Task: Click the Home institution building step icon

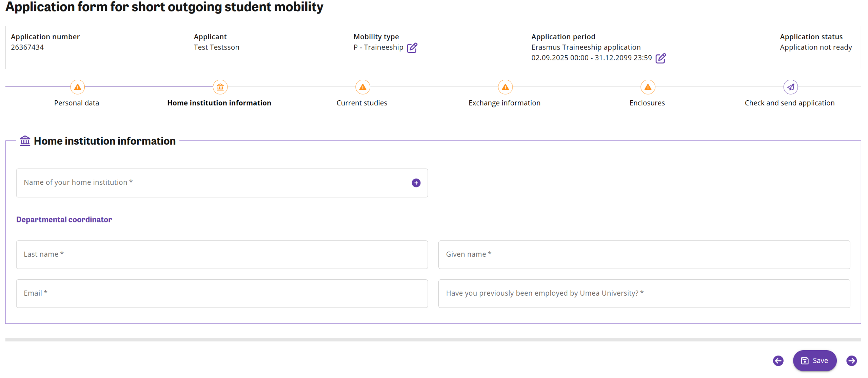Action: tap(220, 87)
